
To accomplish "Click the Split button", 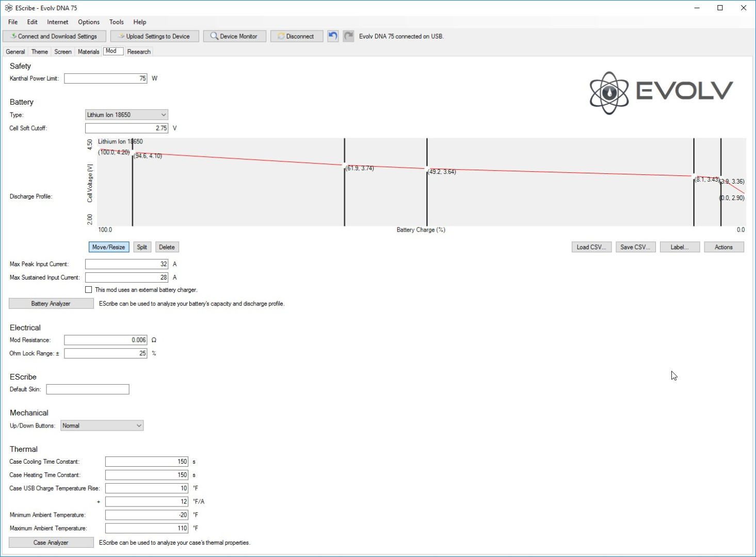I will point(142,247).
